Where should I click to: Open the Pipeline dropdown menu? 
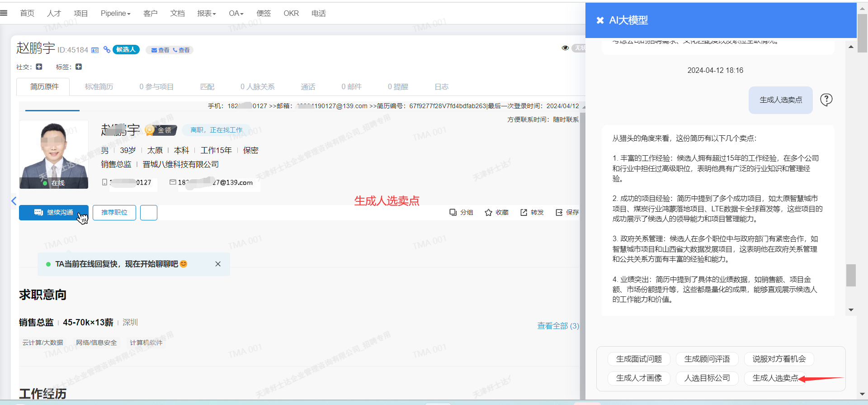click(x=115, y=14)
